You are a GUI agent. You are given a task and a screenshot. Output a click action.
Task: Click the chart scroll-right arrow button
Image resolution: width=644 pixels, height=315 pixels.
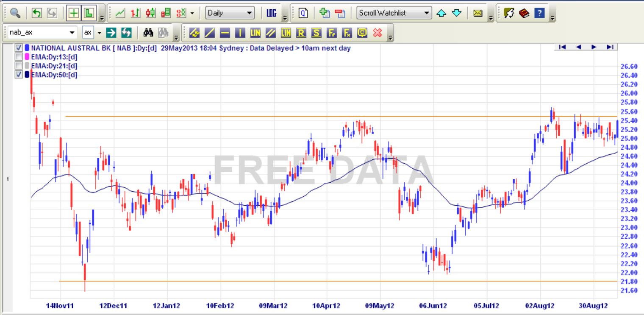(x=594, y=47)
